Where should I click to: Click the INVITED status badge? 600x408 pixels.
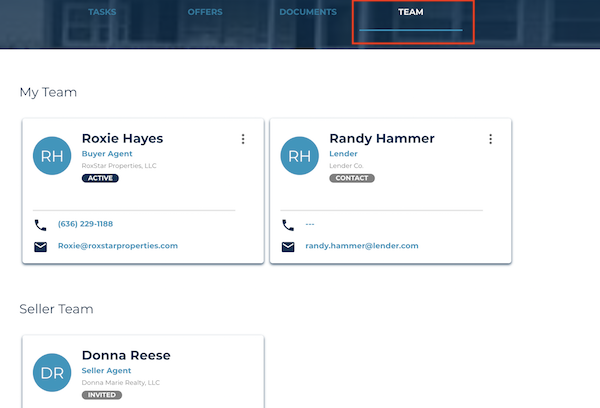[x=102, y=395]
